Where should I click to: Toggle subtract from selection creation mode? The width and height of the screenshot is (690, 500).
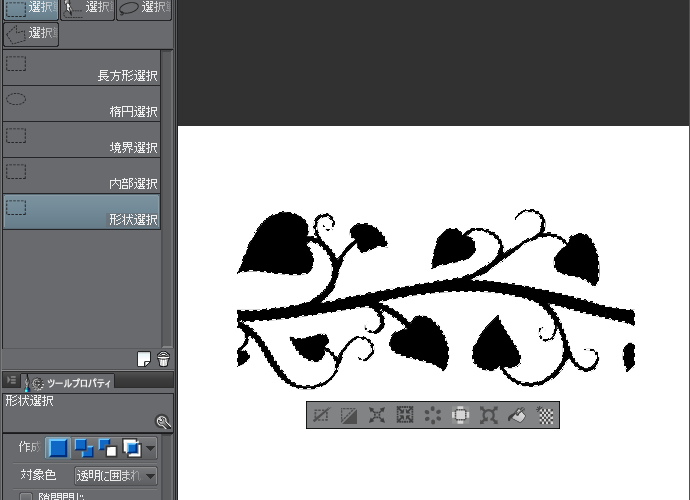click(107, 448)
